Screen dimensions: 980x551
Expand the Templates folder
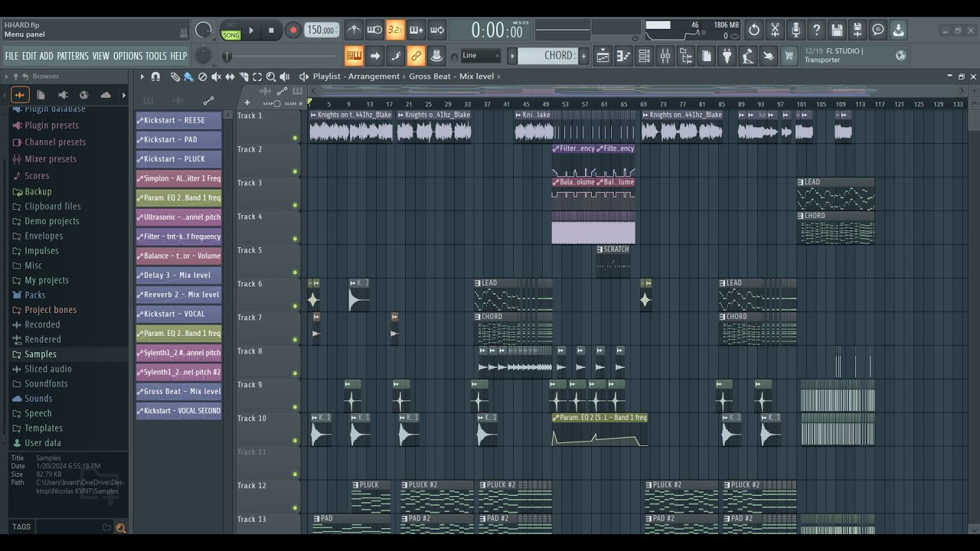(x=44, y=428)
